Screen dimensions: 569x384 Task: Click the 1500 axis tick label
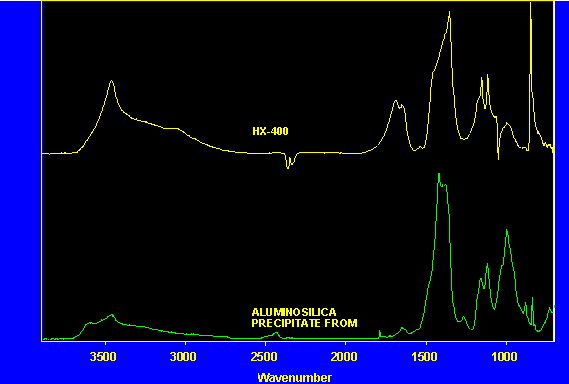[x=425, y=357]
